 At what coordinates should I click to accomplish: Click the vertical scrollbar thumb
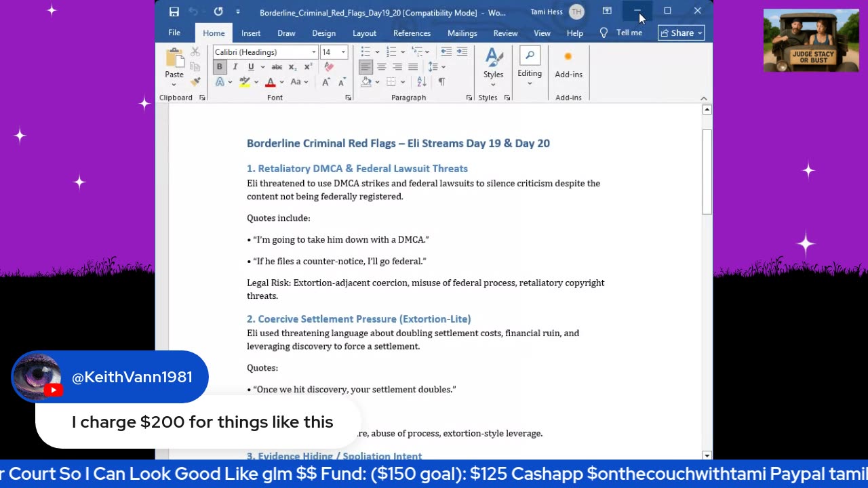point(707,171)
